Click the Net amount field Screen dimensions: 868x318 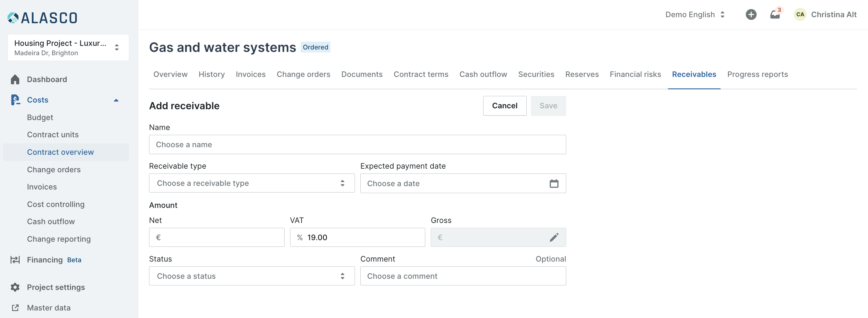[x=217, y=237]
